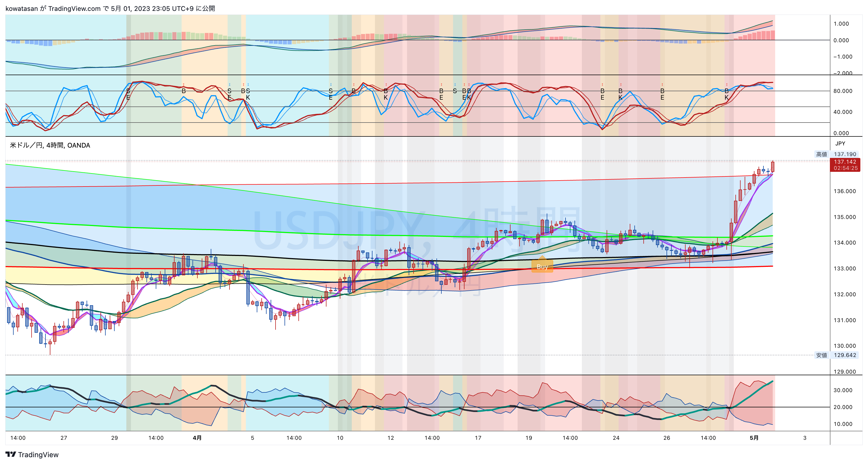
Task: Click the 40.000 level on stochastic axis
Action: [x=843, y=112]
